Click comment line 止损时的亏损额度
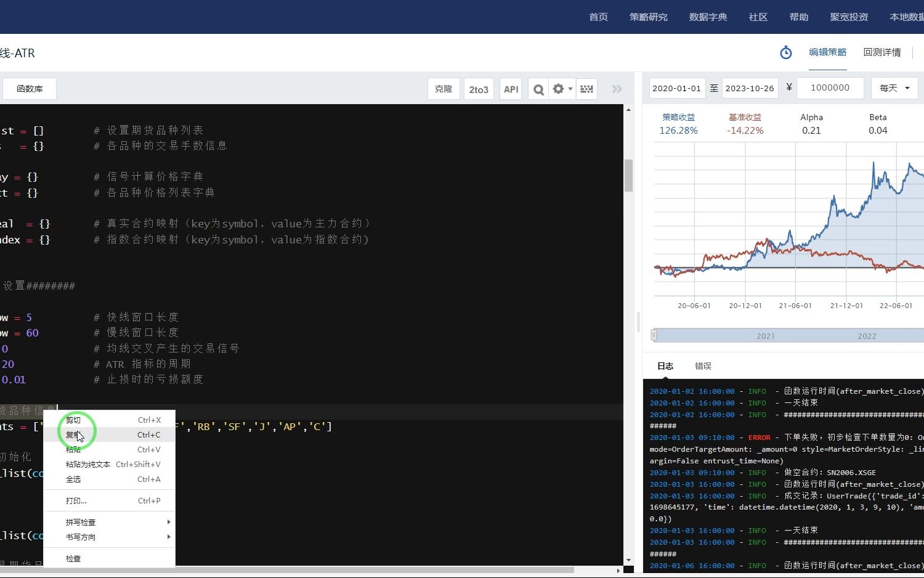This screenshot has width=924, height=578. 148,380
